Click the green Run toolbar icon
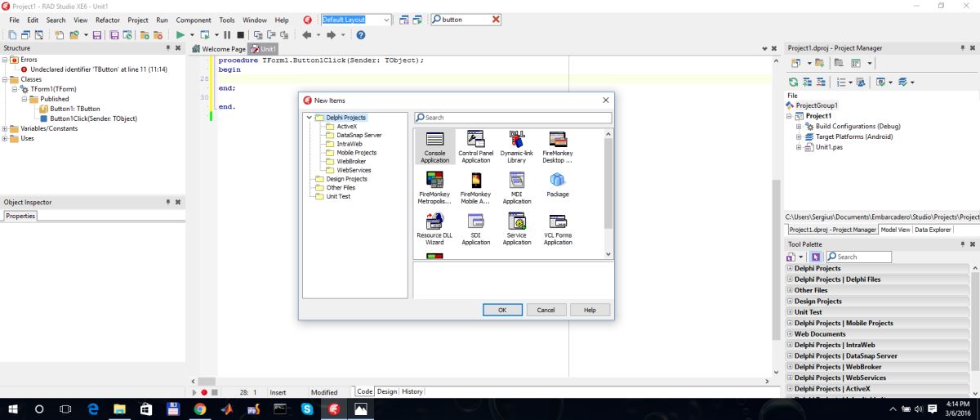 [x=180, y=35]
